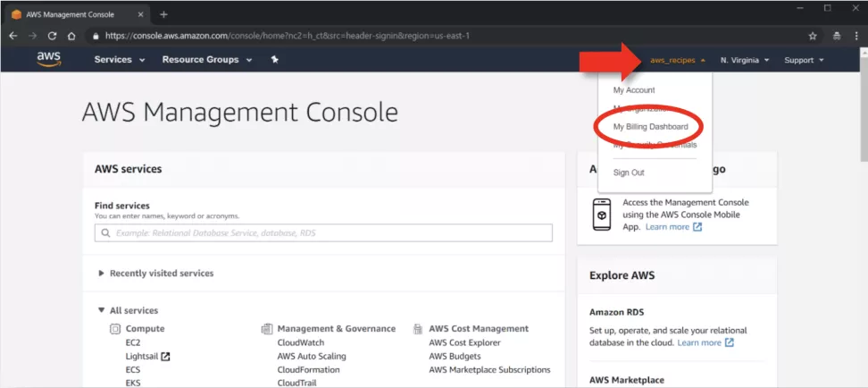
Task: Select My Security Credentials menu item
Action: [x=655, y=145]
